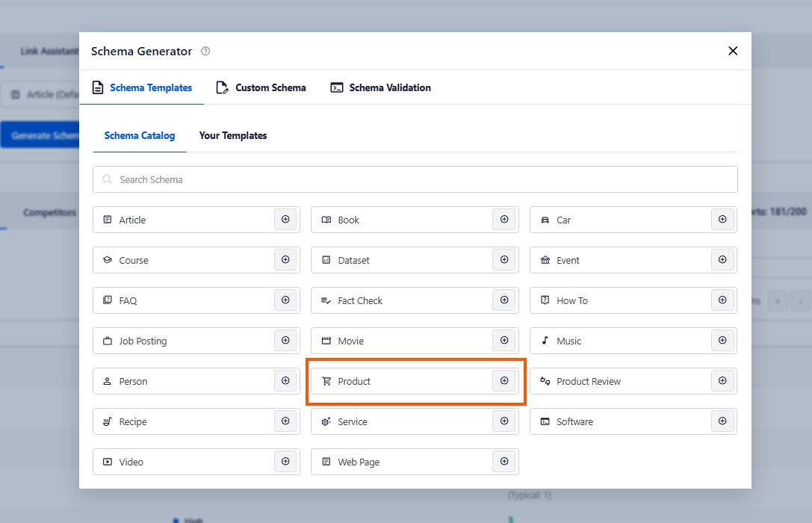Open the Schema Validation tab
The width and height of the screenshot is (812, 523).
(x=381, y=87)
